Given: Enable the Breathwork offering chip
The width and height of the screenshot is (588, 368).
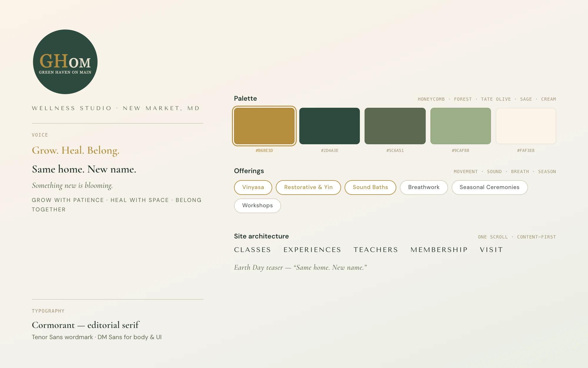Looking at the screenshot, I should 424,188.
